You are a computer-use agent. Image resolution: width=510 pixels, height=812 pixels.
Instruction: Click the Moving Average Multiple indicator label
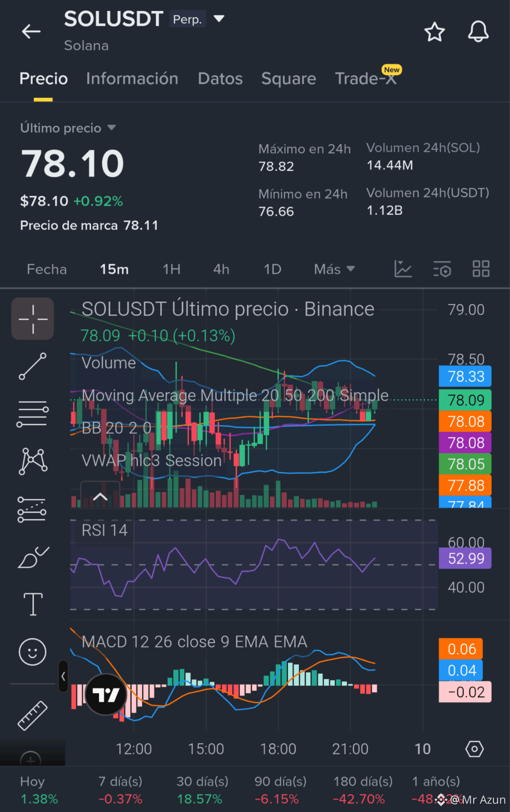[235, 395]
